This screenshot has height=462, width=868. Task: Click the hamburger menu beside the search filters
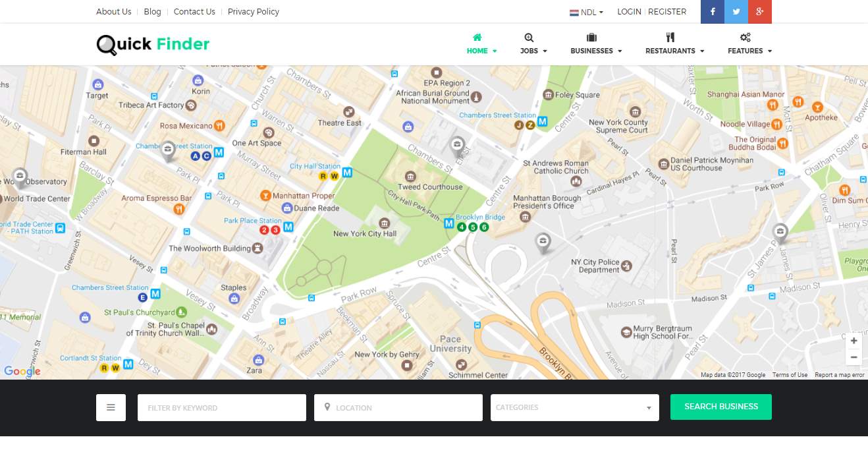pos(111,407)
